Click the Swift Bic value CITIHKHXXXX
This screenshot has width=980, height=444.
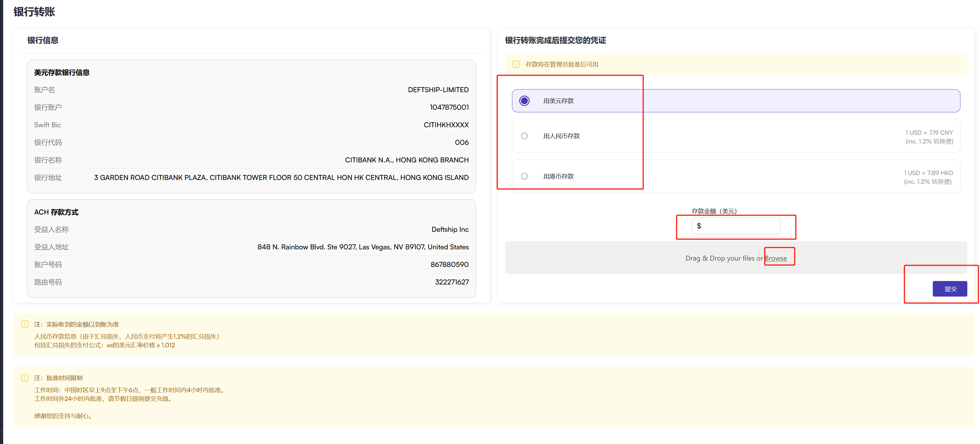click(446, 125)
